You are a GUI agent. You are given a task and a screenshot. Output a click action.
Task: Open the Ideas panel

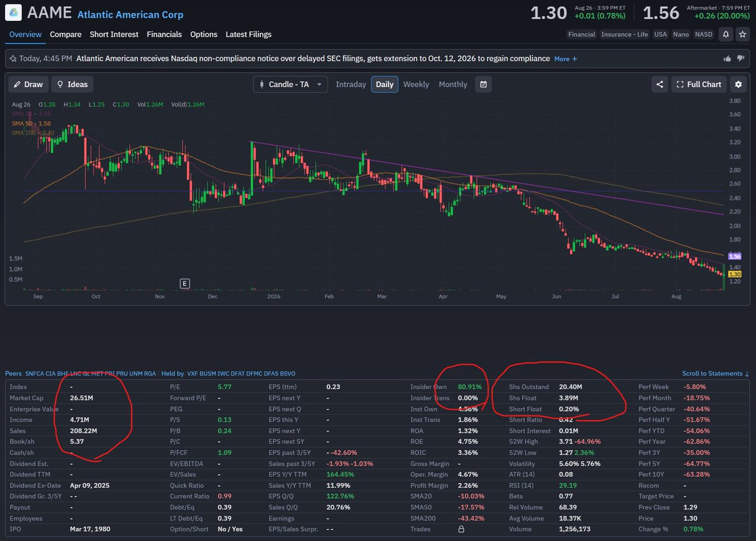[72, 84]
